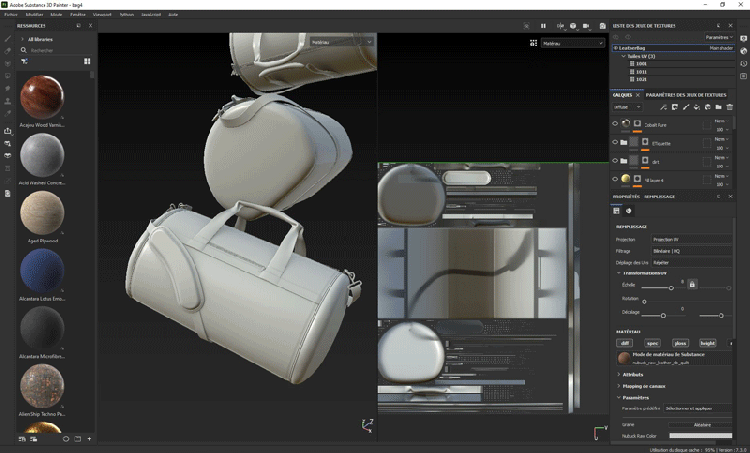Screen dimensions: 750x453
Task: Open the Matériau viewport mode dropdown
Action: [x=572, y=44]
